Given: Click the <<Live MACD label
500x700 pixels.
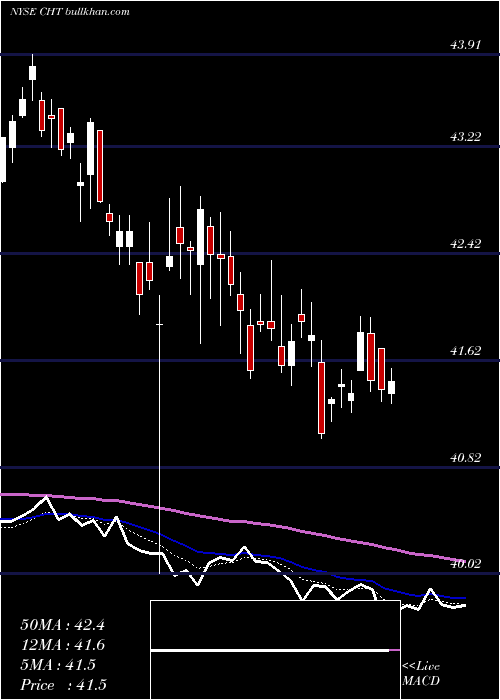Looking at the screenshot, I should [421, 673].
